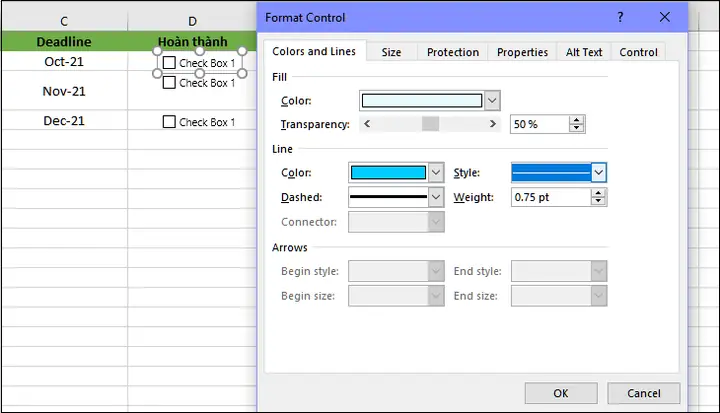Open the Dashed line type dropdown
Screen dimensions: 720x413
point(436,197)
